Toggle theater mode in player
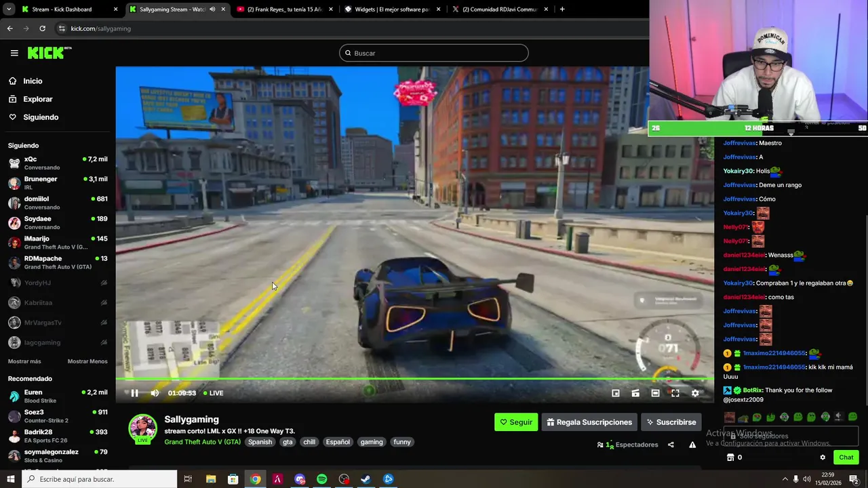The image size is (868, 488). 655,393
